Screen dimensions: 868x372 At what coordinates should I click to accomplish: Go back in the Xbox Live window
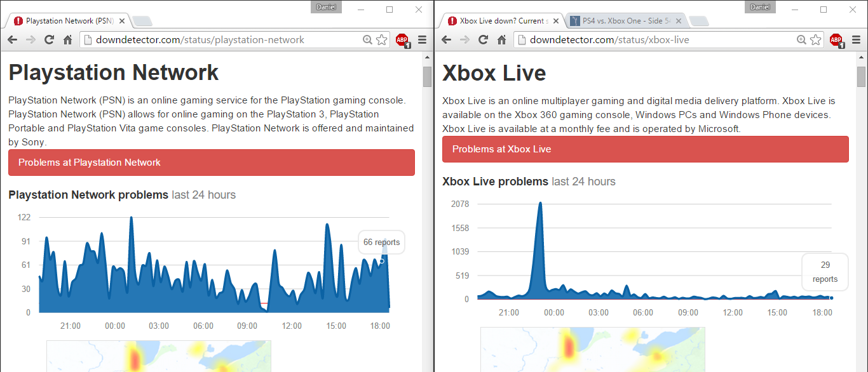coord(446,40)
